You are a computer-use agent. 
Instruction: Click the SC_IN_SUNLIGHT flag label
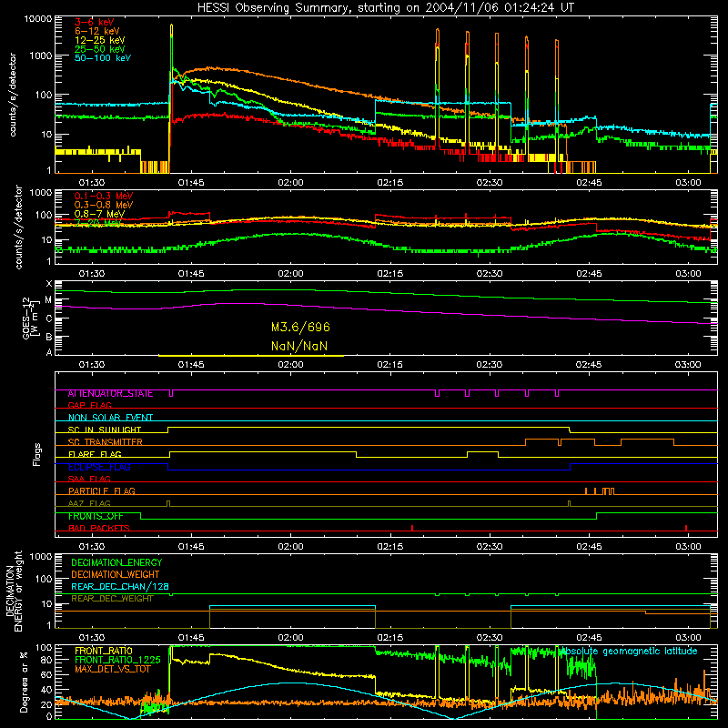[x=105, y=430]
